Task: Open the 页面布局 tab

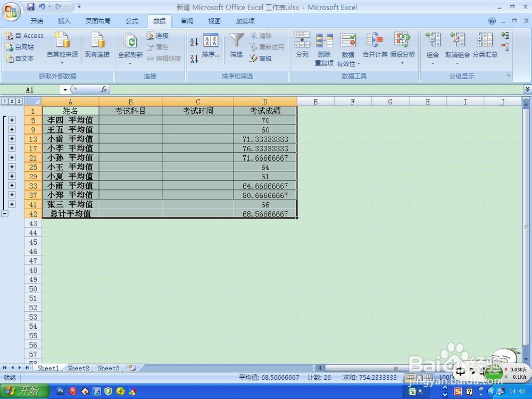Action: (x=98, y=21)
